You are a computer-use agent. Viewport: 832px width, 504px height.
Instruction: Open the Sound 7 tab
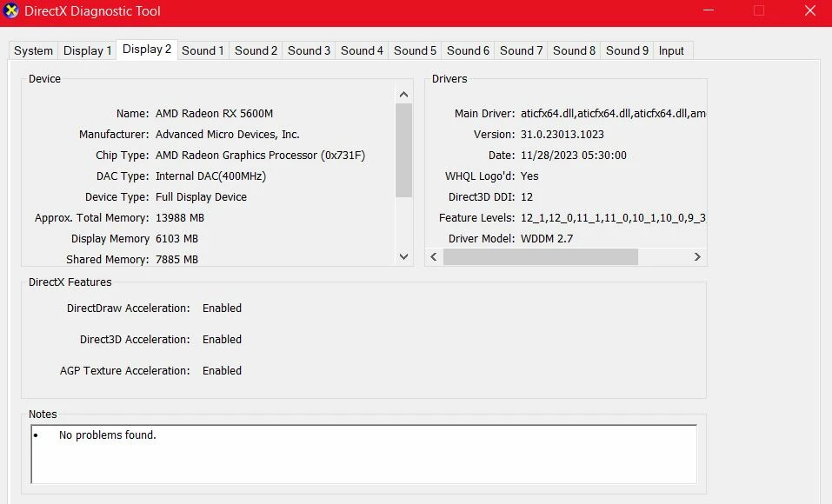pyautogui.click(x=521, y=51)
